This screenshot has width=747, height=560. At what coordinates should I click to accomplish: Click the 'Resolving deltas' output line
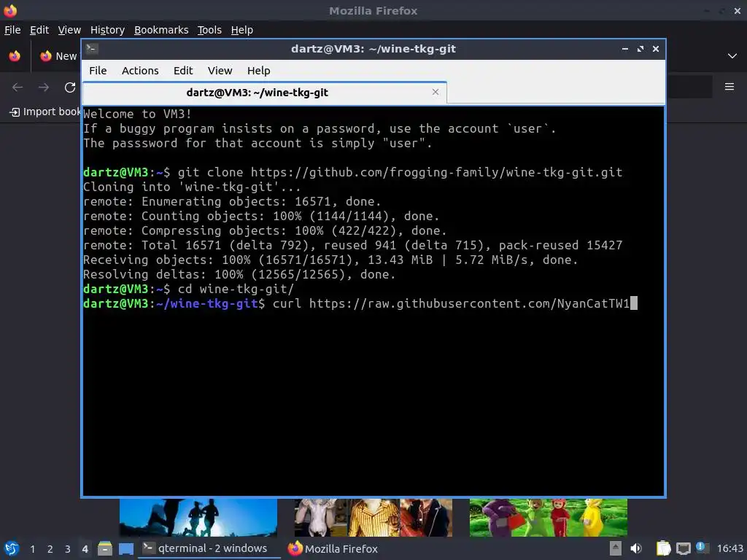tap(239, 274)
